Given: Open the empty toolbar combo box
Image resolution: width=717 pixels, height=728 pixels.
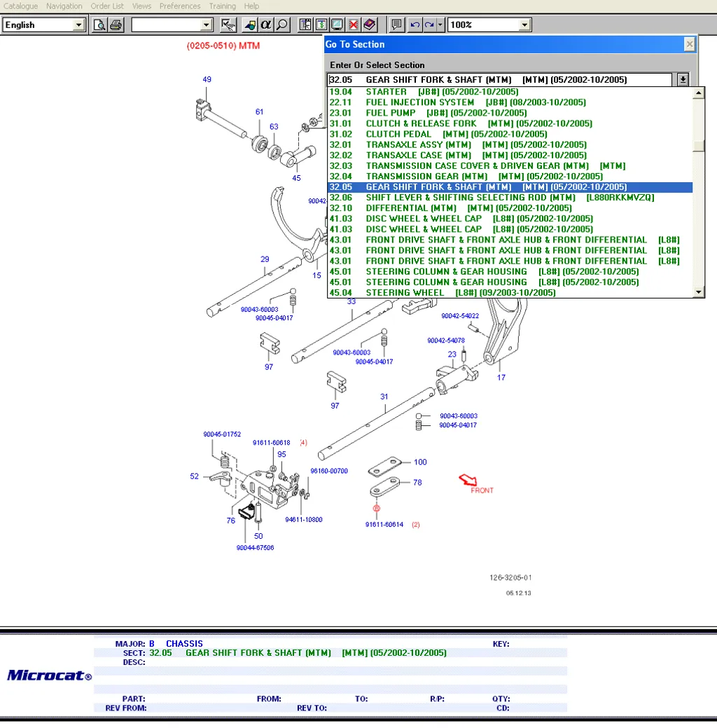Looking at the screenshot, I should 206,25.
